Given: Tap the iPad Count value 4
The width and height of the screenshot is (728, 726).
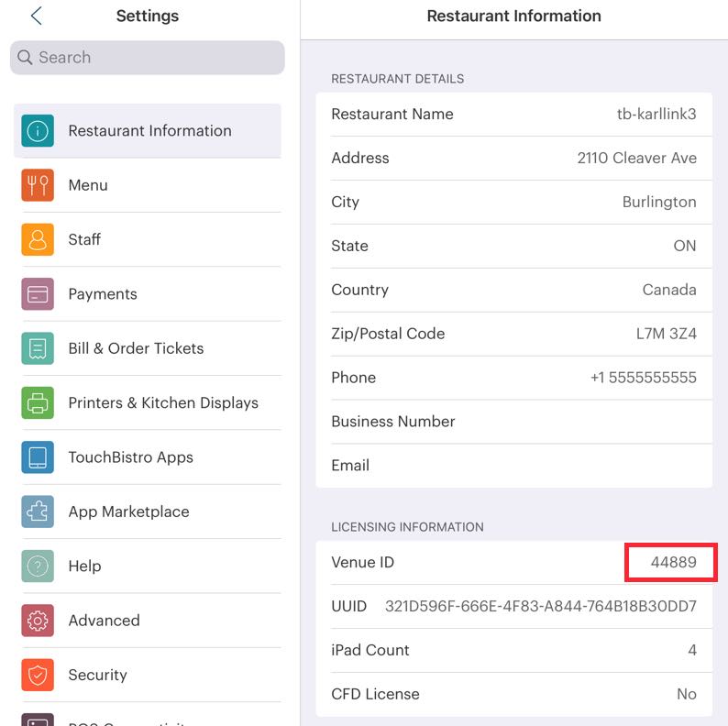Looking at the screenshot, I should pos(692,650).
